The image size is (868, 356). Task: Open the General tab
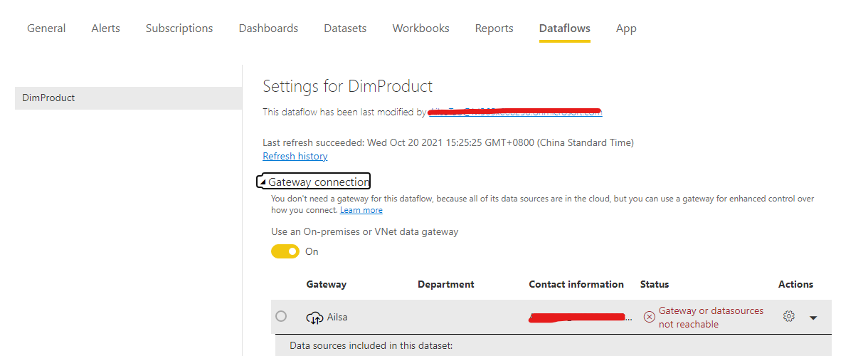tap(46, 28)
